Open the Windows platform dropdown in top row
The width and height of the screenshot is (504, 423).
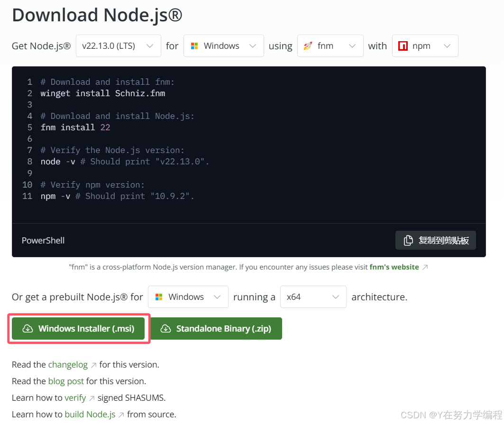click(223, 46)
